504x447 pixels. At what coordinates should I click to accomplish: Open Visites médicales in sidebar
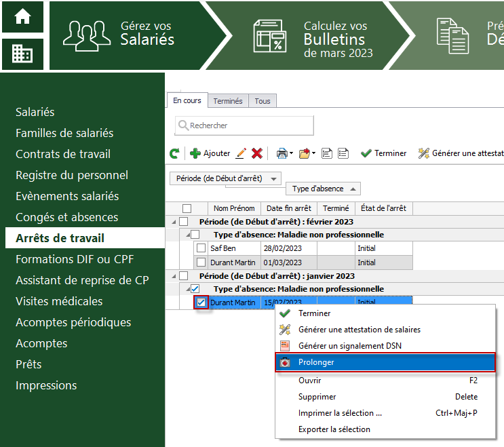59,301
